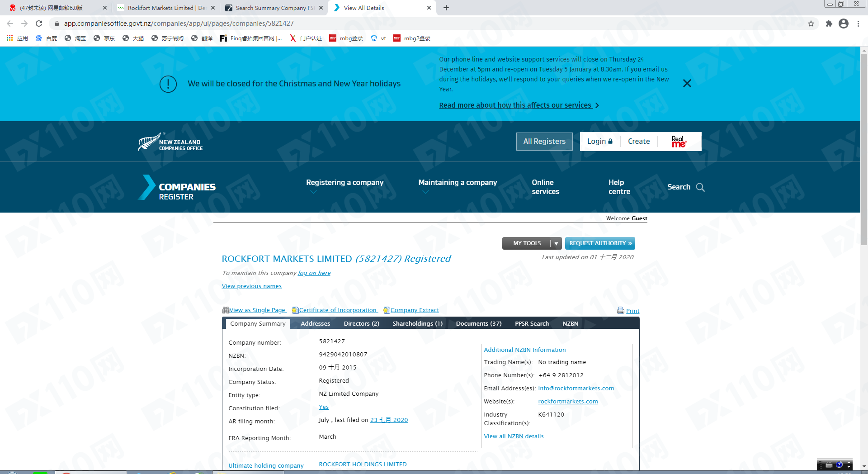This screenshot has height=474, width=868.
Task: Open View as Single Page link
Action: 255,310
